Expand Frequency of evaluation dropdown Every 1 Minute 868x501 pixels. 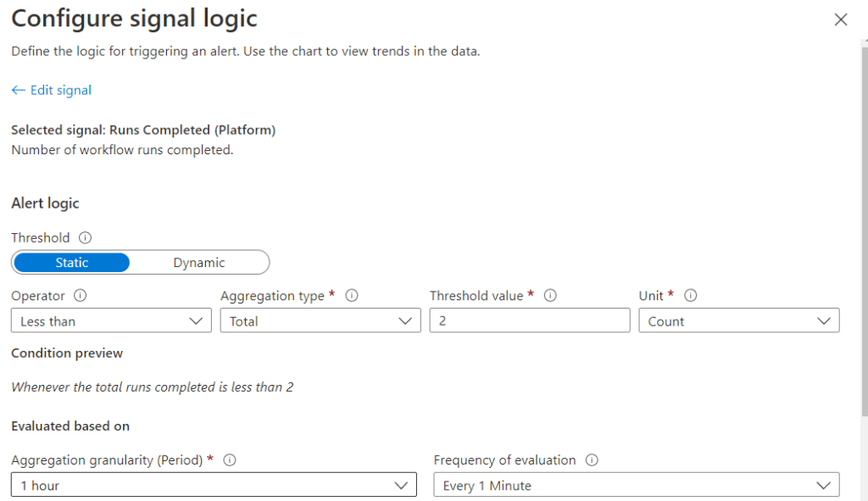636,486
